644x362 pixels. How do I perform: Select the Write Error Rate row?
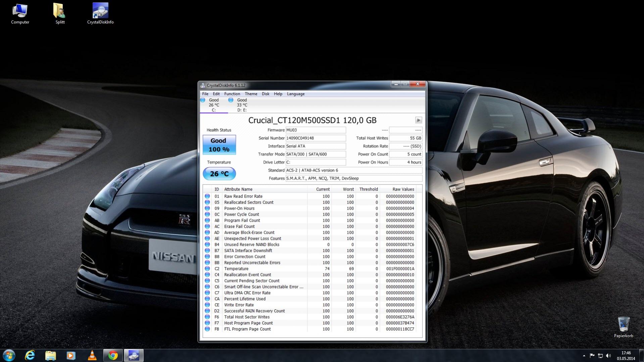click(309, 305)
